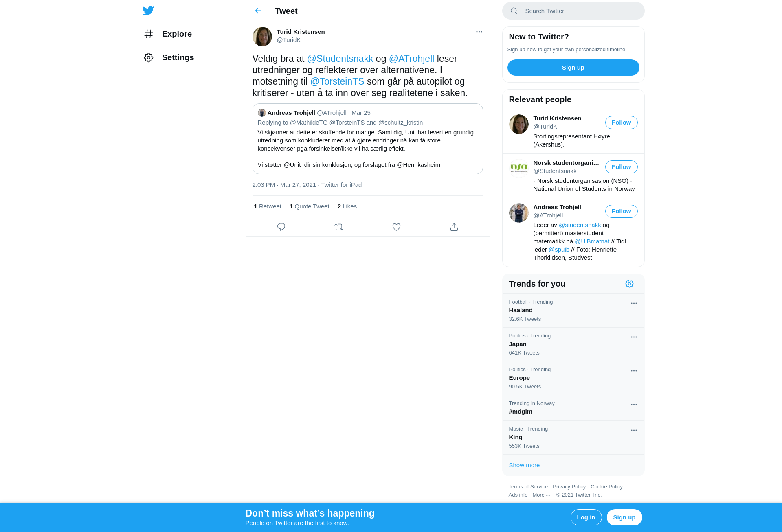Follow Turid Kristensen
This screenshot has height=532, width=782.
[x=621, y=123]
